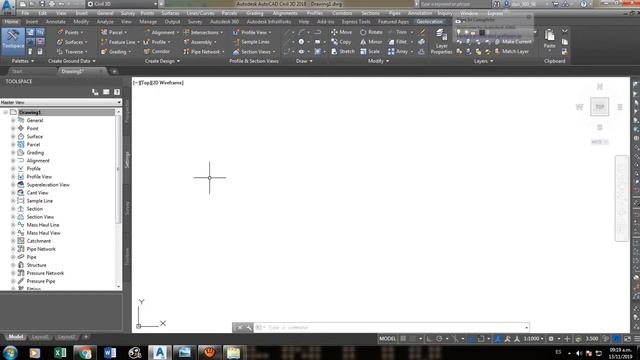Switch to the Manage ribbon tab

click(x=148, y=22)
